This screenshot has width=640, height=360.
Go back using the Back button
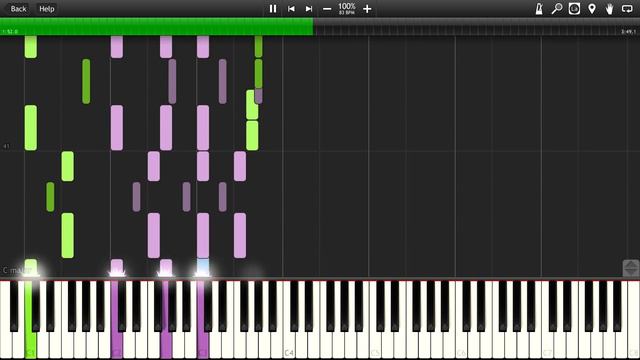point(18,9)
